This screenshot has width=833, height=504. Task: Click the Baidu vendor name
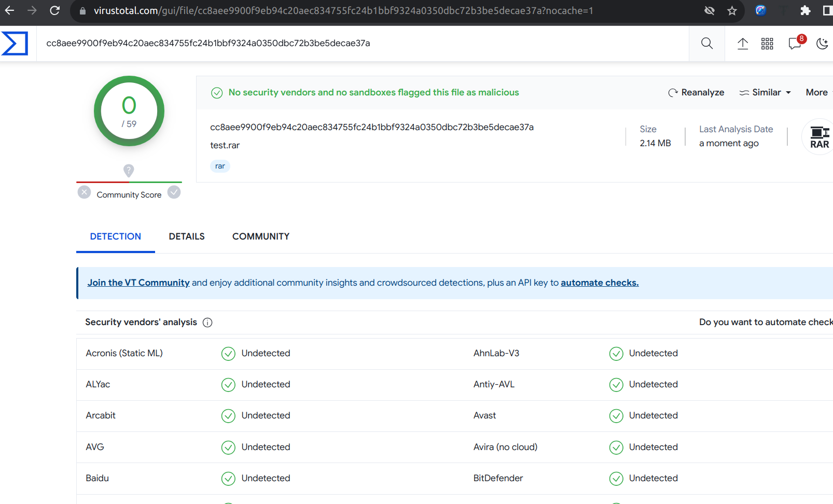point(98,478)
